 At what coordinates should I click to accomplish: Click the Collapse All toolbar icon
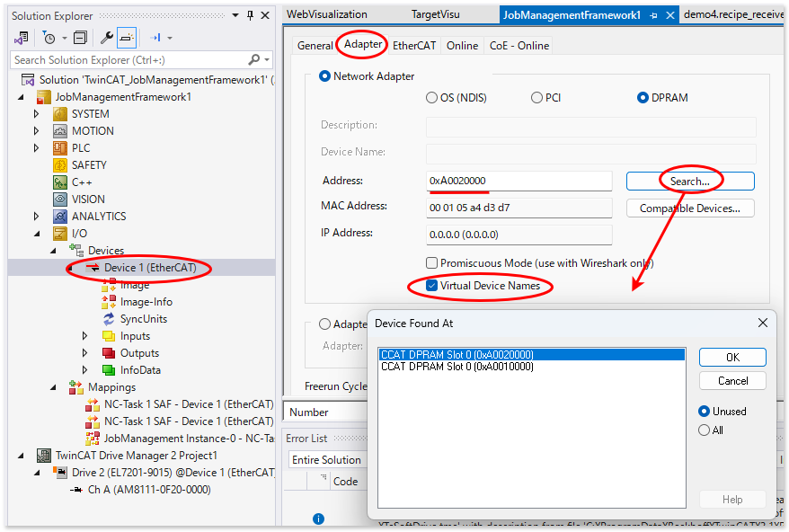(81, 38)
